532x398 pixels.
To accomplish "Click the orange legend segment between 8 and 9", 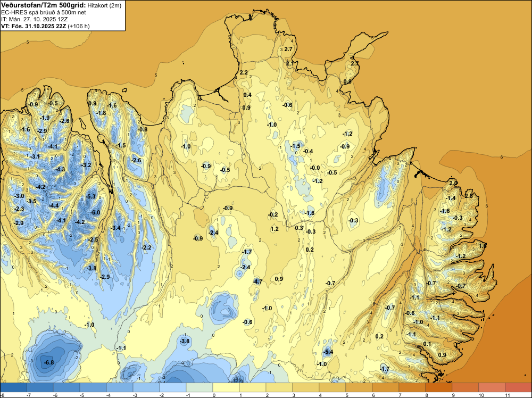I will (438, 387).
